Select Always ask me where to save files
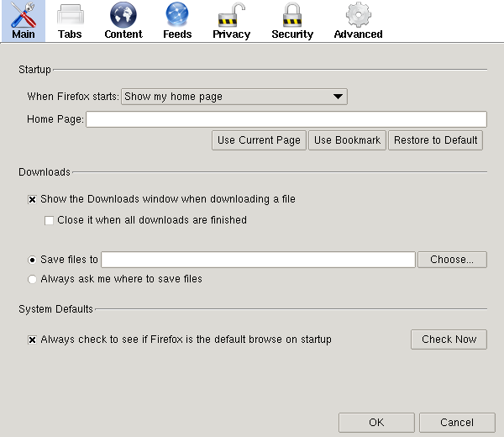This screenshot has width=504, height=437. [x=32, y=279]
